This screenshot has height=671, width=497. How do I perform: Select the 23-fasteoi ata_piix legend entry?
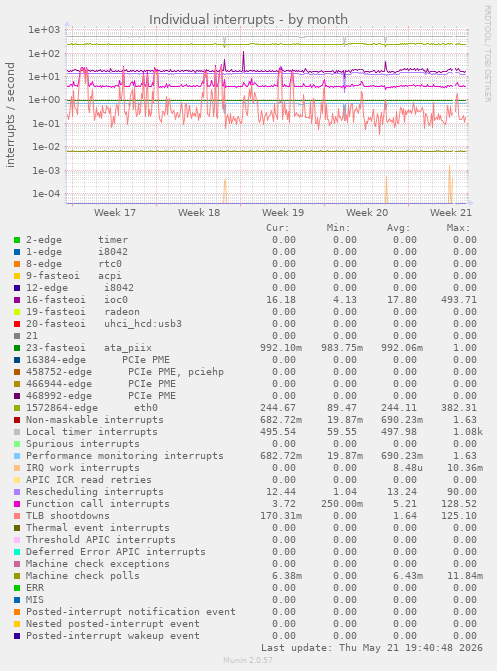point(89,347)
